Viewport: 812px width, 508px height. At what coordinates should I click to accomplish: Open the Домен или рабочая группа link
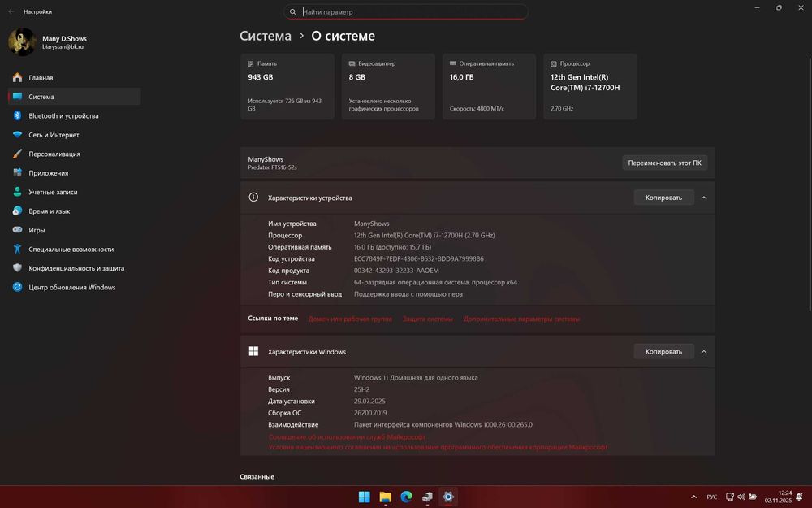(x=350, y=319)
